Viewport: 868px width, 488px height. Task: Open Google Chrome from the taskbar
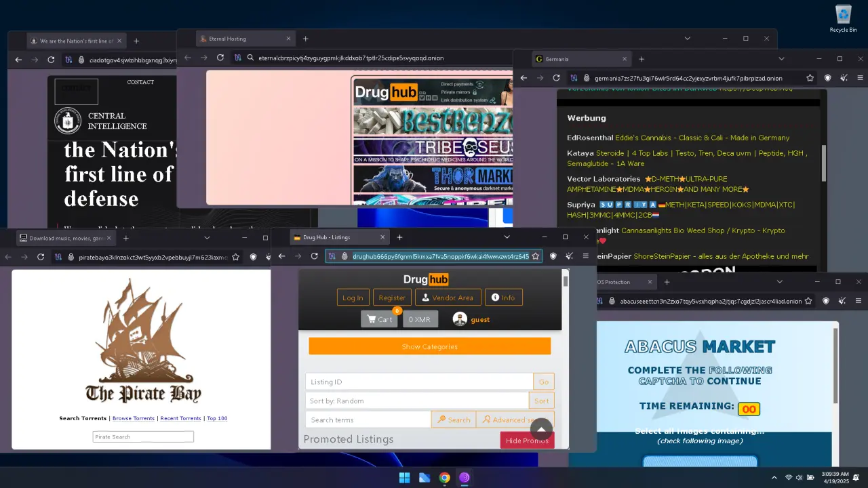pos(444,478)
